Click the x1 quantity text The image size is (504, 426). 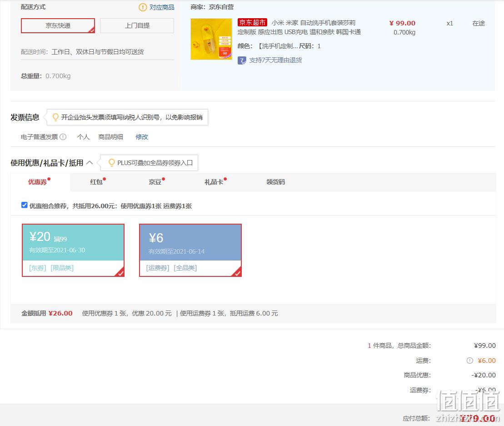[x=449, y=23]
